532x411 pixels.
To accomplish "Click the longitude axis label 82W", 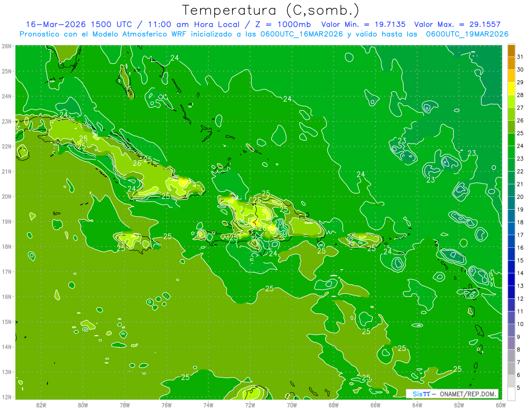I will click(x=41, y=405).
